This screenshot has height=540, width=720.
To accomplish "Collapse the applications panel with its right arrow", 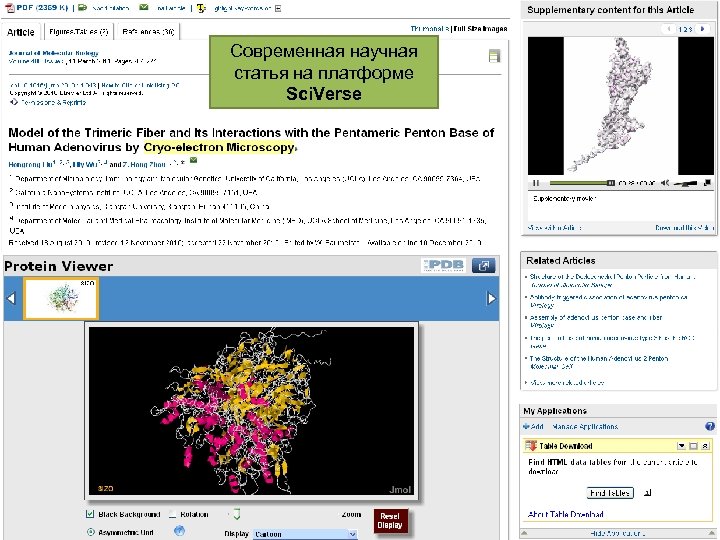I will pyautogui.click(x=711, y=533).
